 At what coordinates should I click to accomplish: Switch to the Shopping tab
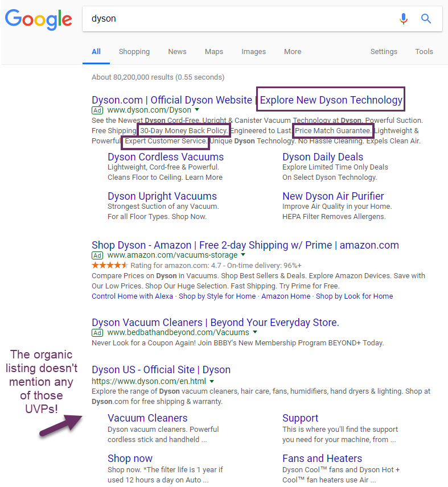134,52
